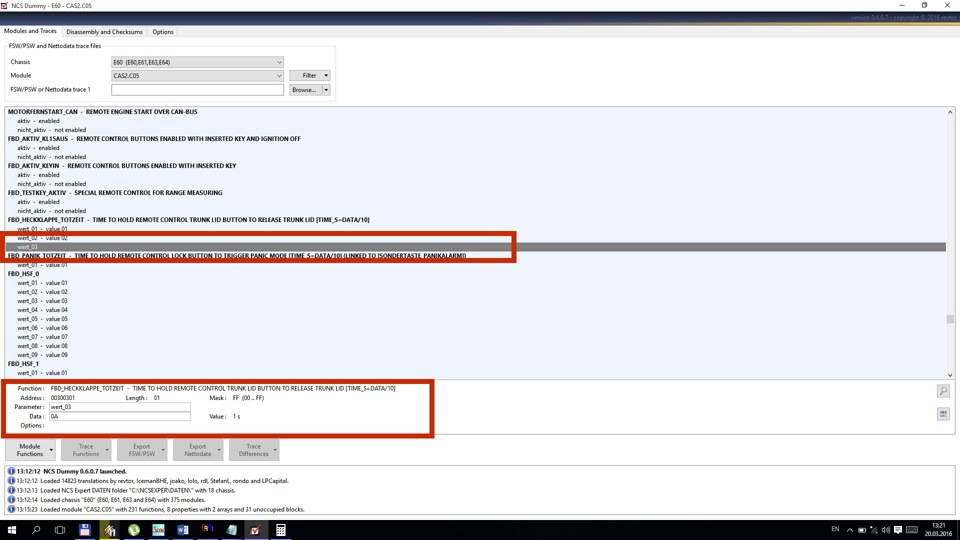Click the FSW/PSW or Nettodata trace 1 field
Screen dimensions: 960x540
point(197,89)
